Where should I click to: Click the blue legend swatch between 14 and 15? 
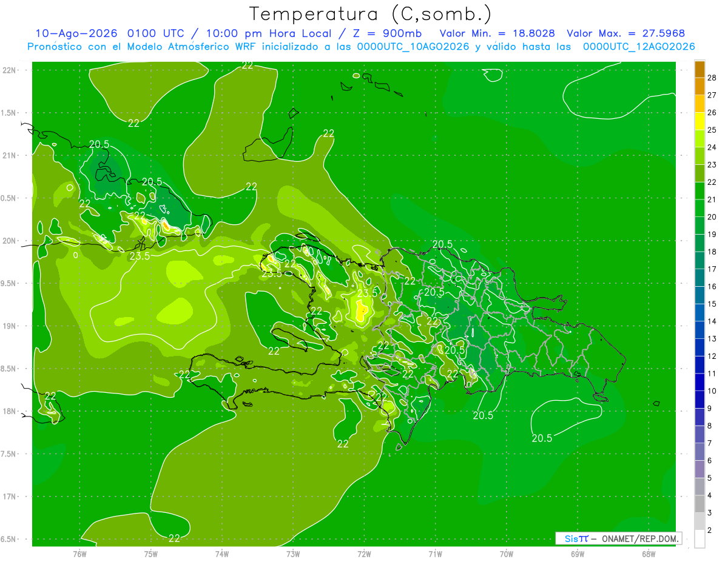(699, 313)
